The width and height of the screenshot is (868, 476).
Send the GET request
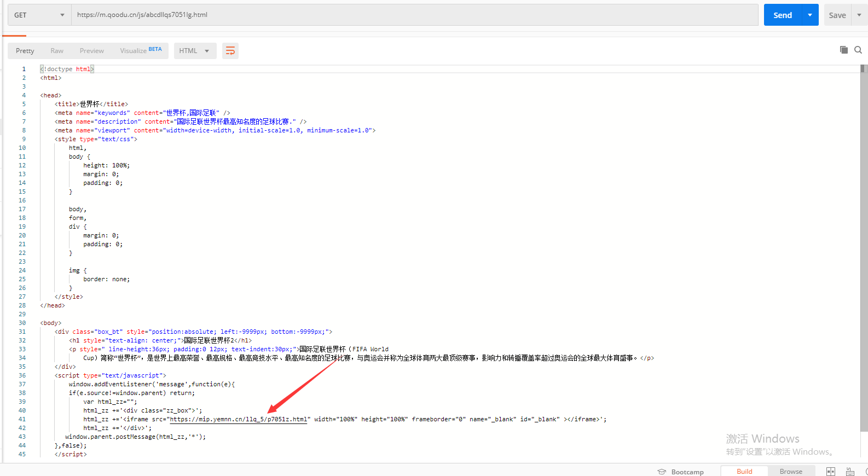pos(783,15)
